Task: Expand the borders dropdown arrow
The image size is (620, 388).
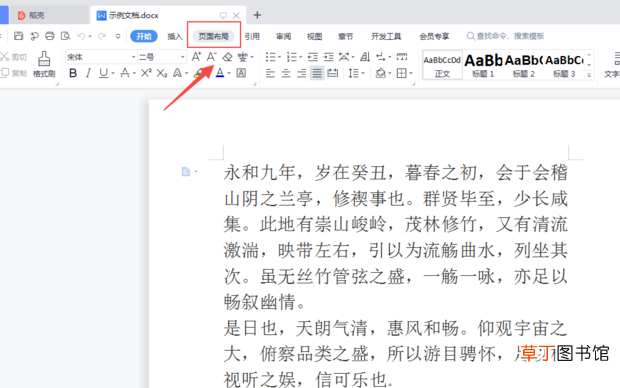Action: (411, 74)
